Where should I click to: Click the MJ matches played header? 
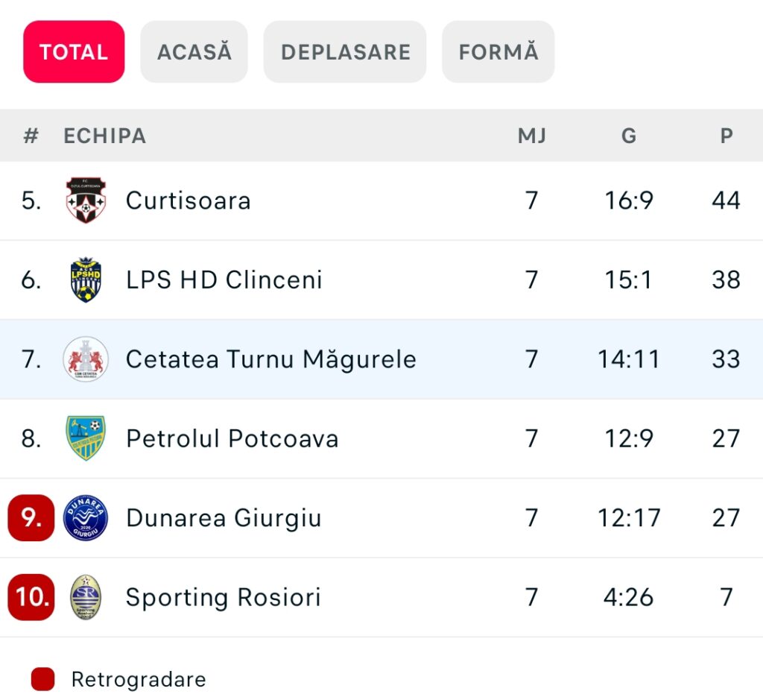tap(532, 136)
